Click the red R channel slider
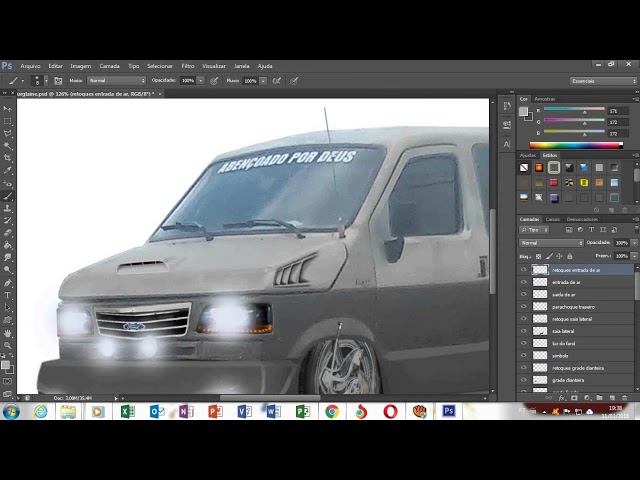Image resolution: width=640 pixels, height=480 pixels. click(574, 109)
